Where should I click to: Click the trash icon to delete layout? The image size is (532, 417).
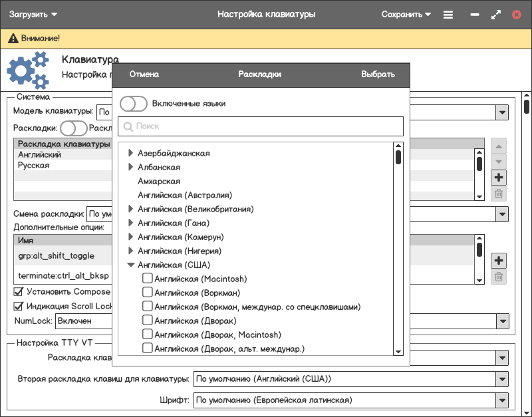(499, 194)
